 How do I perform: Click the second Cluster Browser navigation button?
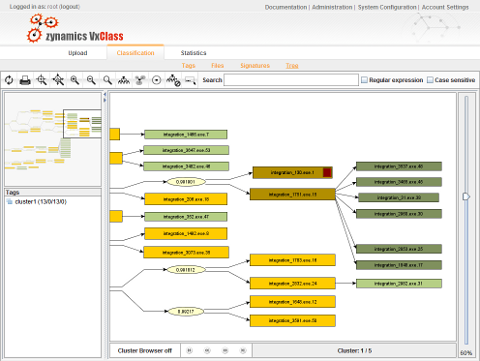point(207,351)
